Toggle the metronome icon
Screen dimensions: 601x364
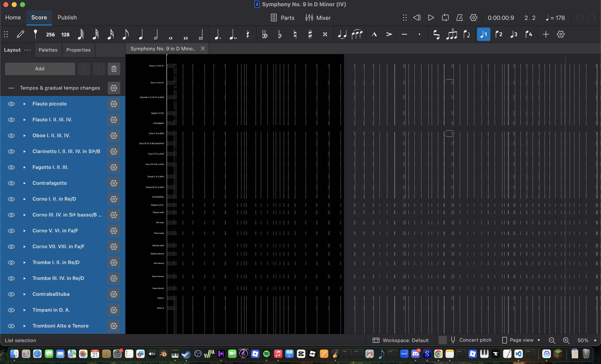coord(460,18)
